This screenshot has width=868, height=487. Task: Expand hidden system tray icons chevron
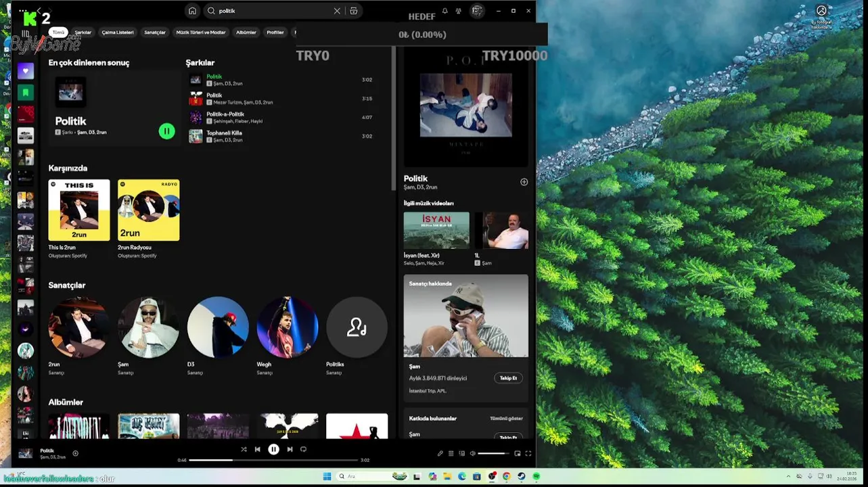tap(789, 476)
